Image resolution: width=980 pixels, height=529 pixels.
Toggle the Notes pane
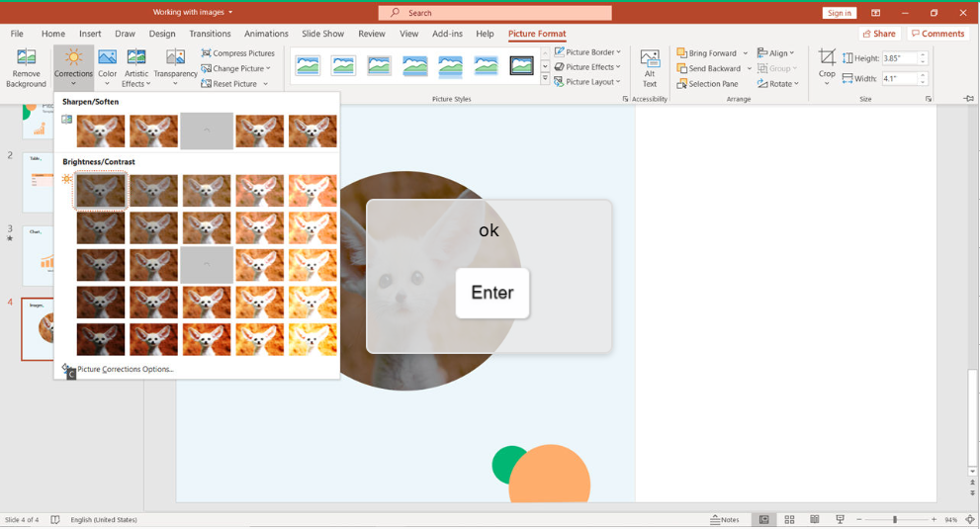point(725,520)
